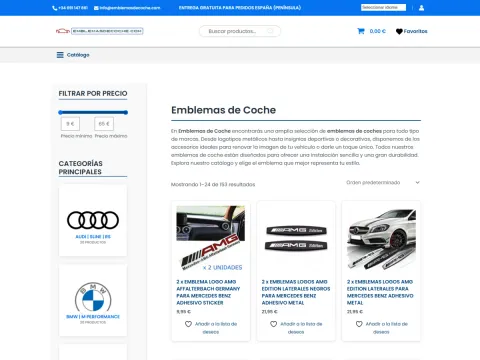480x360 pixels.
Task: Click the Audi | Sline | RS category label
Action: click(x=93, y=237)
